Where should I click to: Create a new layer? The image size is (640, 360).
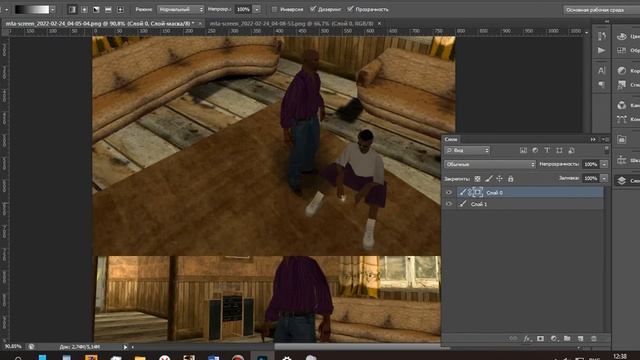(580, 338)
